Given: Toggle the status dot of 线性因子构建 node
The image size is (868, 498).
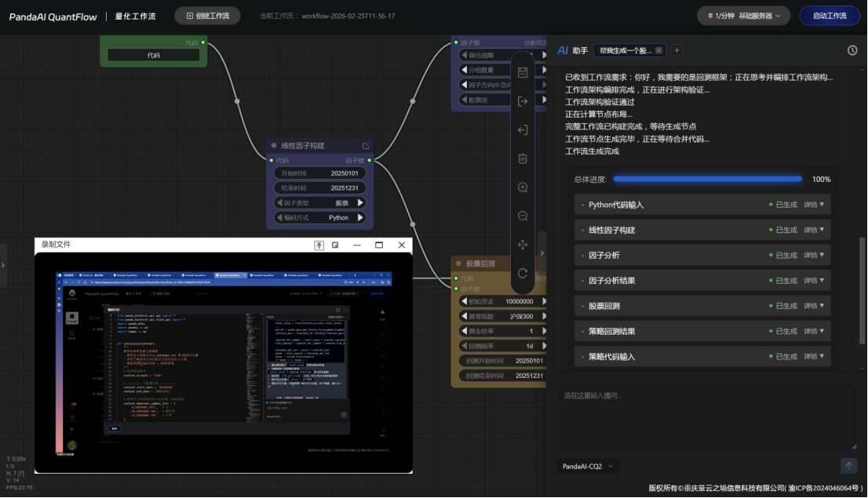Looking at the screenshot, I should pyautogui.click(x=273, y=146).
